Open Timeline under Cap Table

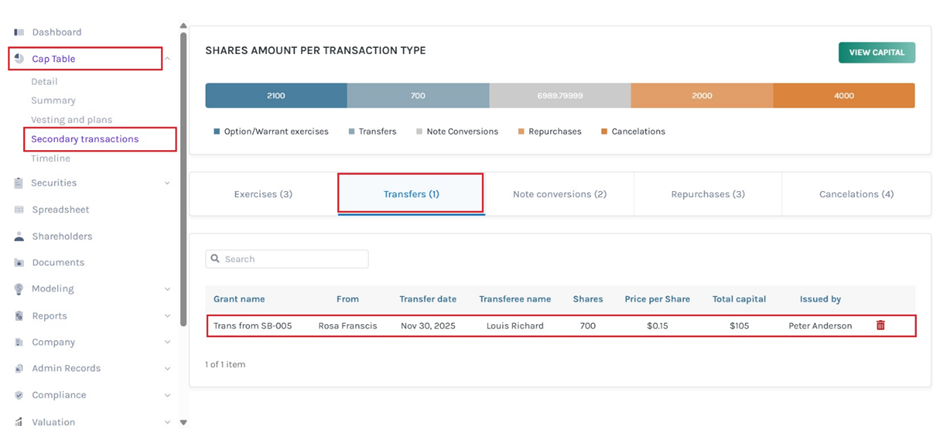coord(50,159)
